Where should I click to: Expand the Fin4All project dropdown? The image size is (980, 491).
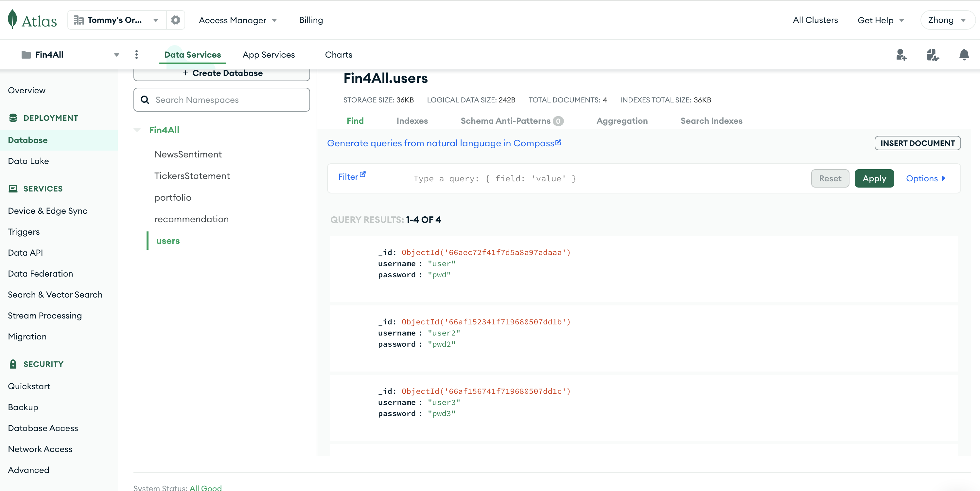tap(116, 55)
